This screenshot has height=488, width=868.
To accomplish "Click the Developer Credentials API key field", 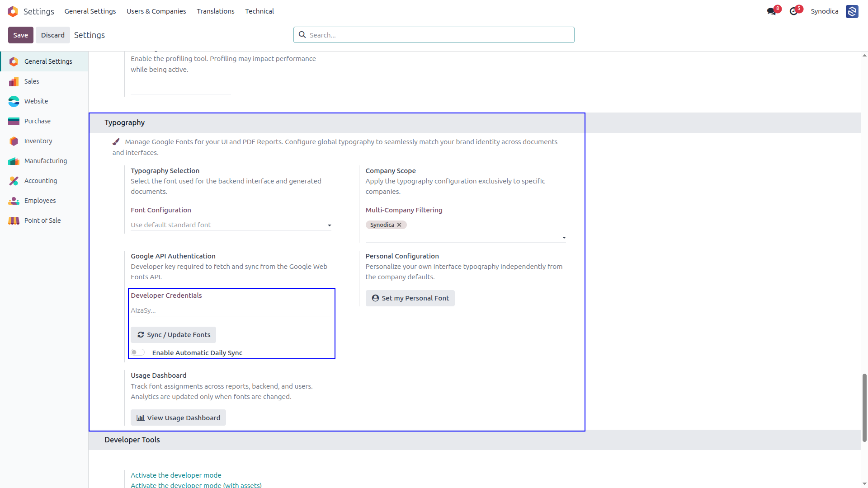I will (x=231, y=310).
